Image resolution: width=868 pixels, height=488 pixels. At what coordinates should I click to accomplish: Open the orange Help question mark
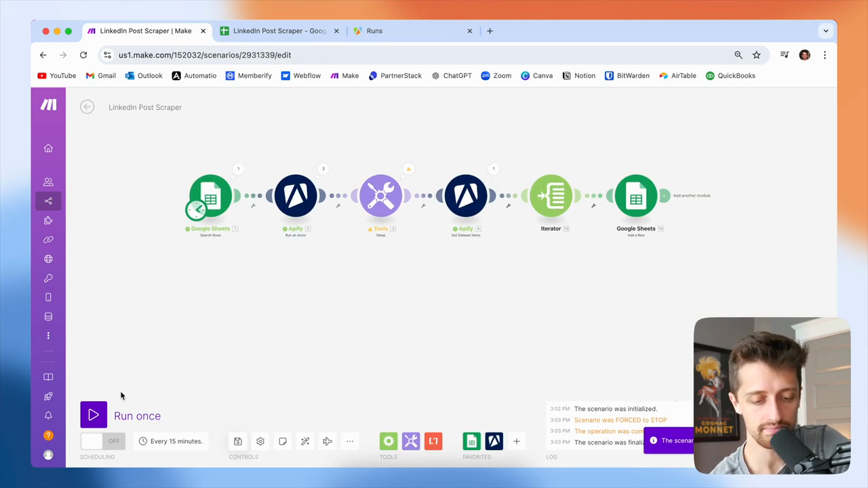[48, 435]
